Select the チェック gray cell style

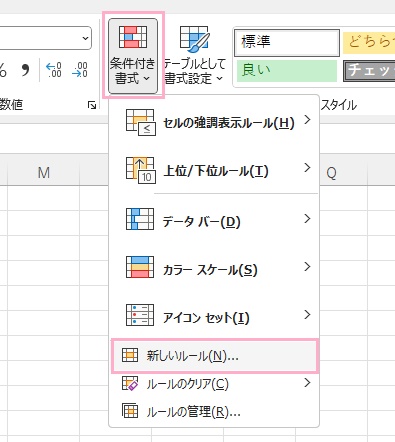369,71
